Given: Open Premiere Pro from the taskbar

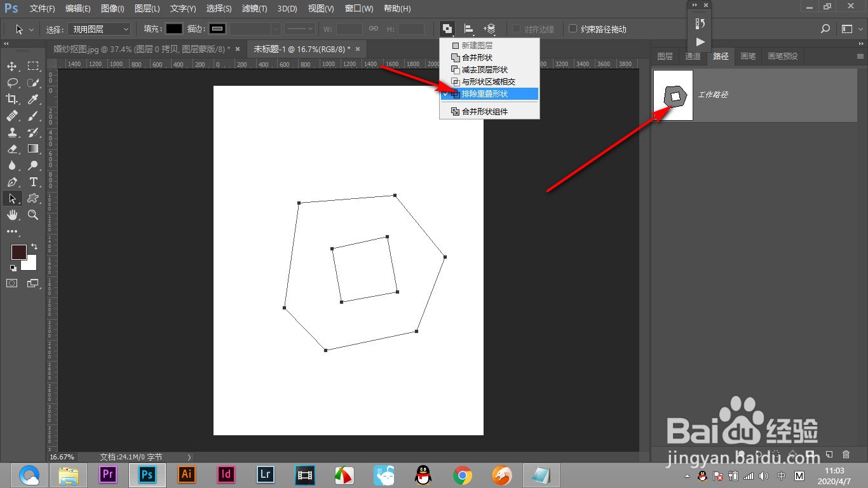Looking at the screenshot, I should click(108, 474).
